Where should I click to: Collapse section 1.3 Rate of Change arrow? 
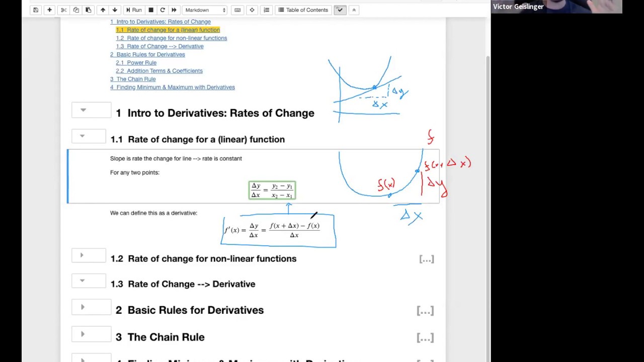pos(83,281)
